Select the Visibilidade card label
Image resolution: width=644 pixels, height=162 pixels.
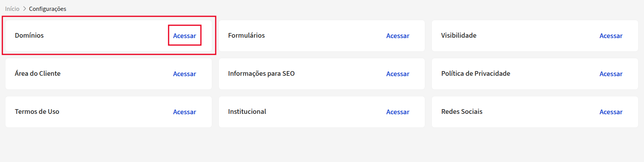459,35
